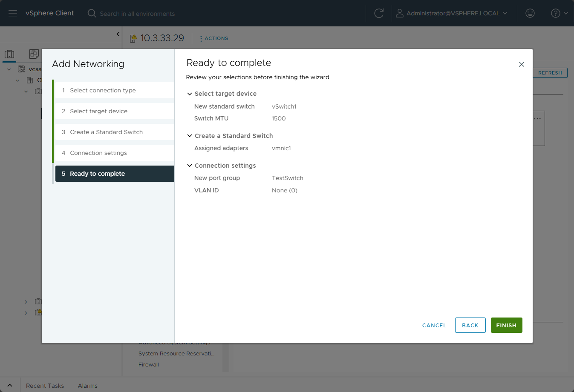Click the global refresh icon
The width and height of the screenshot is (574, 392).
(x=379, y=13)
